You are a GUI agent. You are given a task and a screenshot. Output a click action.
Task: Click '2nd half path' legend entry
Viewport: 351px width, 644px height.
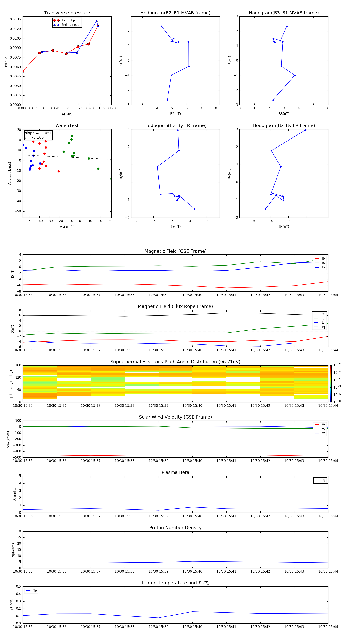67,25
